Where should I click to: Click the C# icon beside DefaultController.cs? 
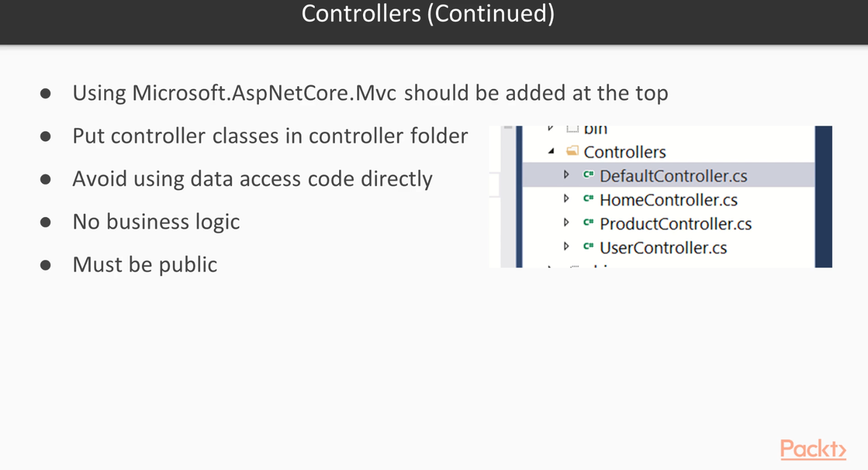click(588, 176)
